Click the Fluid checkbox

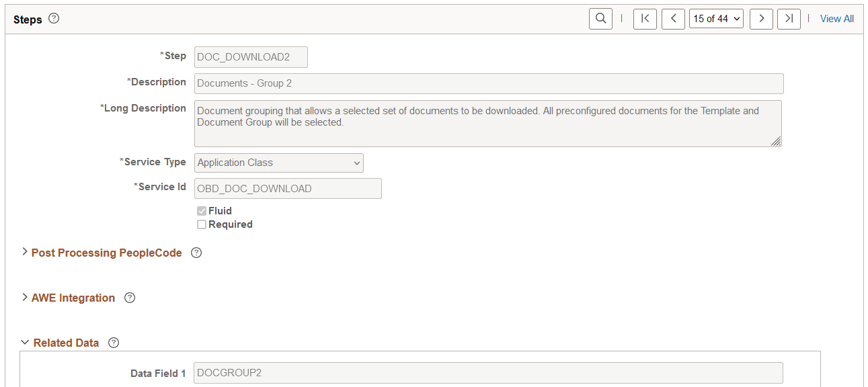202,210
